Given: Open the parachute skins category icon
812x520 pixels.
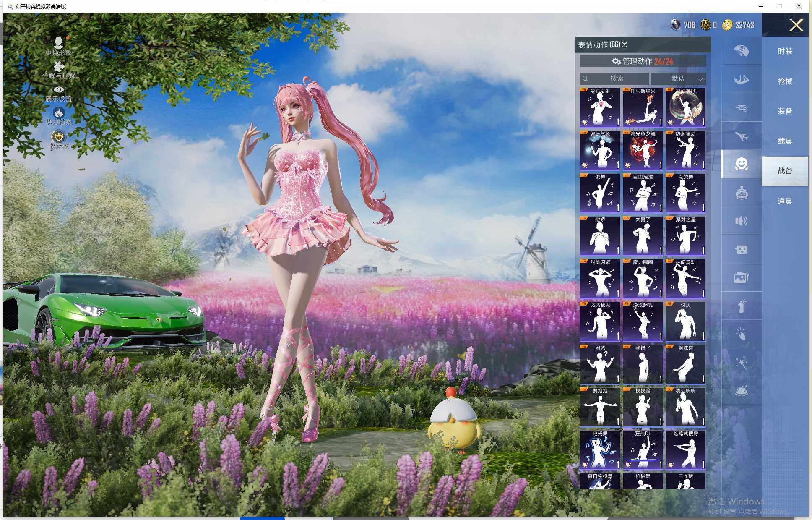Looking at the screenshot, I should point(741,51).
